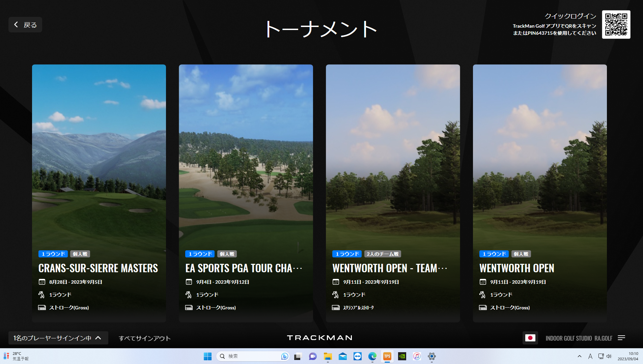Open the weather widget showing 28°C
Viewport: 643px width, 364px height.
coord(16,356)
